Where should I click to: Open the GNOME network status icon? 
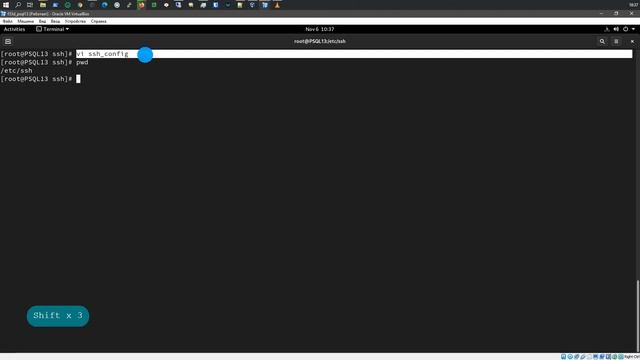click(x=607, y=29)
